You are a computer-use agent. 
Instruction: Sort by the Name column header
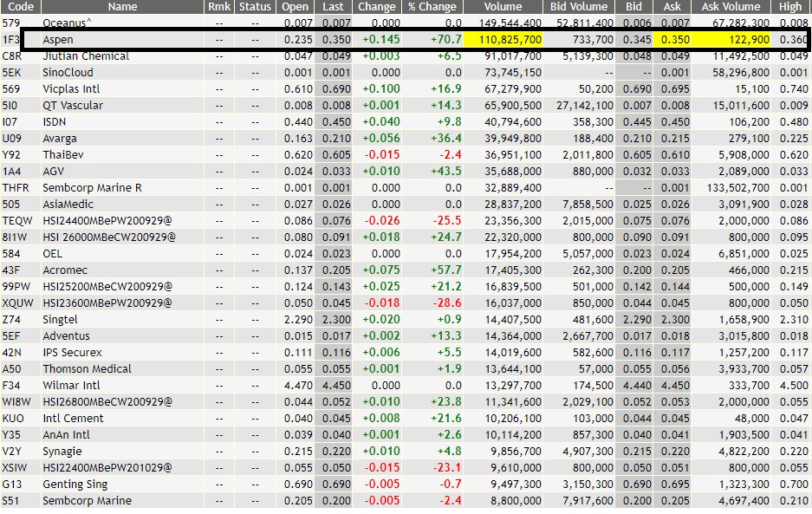point(122,7)
